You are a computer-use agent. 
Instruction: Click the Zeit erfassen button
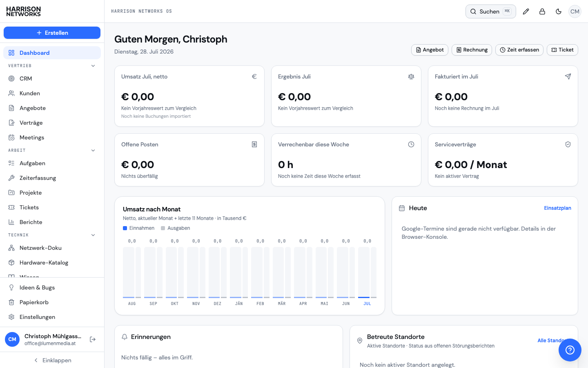tap(519, 50)
